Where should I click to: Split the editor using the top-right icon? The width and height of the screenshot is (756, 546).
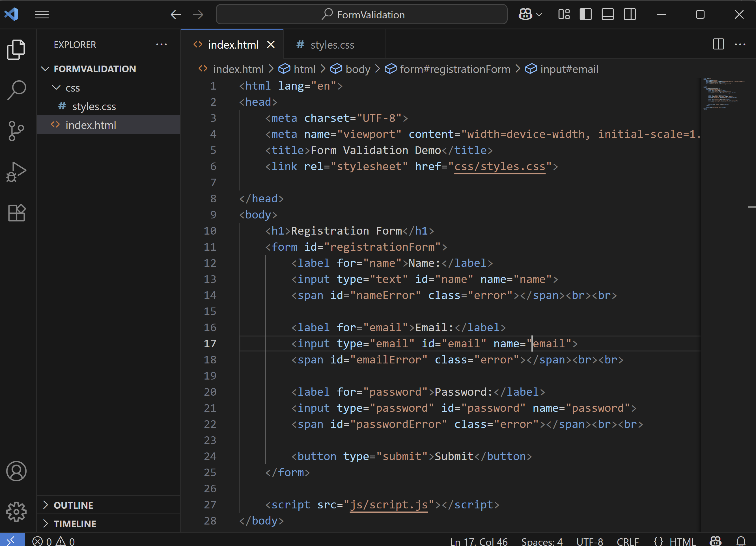pyautogui.click(x=718, y=44)
